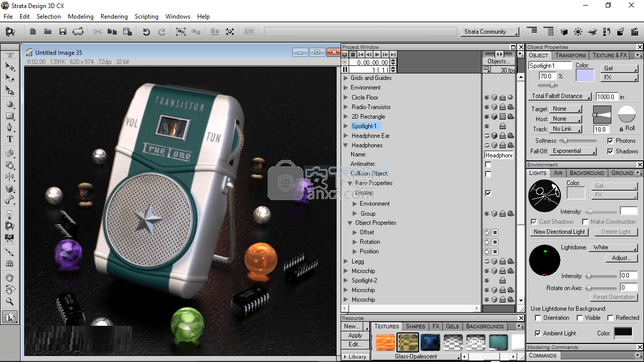Enable the Antimatter checkbox
This screenshot has width=644, height=362.
[x=488, y=164]
